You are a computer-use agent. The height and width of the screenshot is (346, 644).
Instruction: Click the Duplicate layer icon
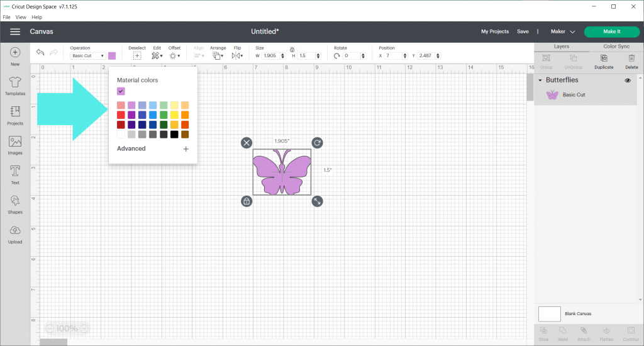click(x=604, y=58)
